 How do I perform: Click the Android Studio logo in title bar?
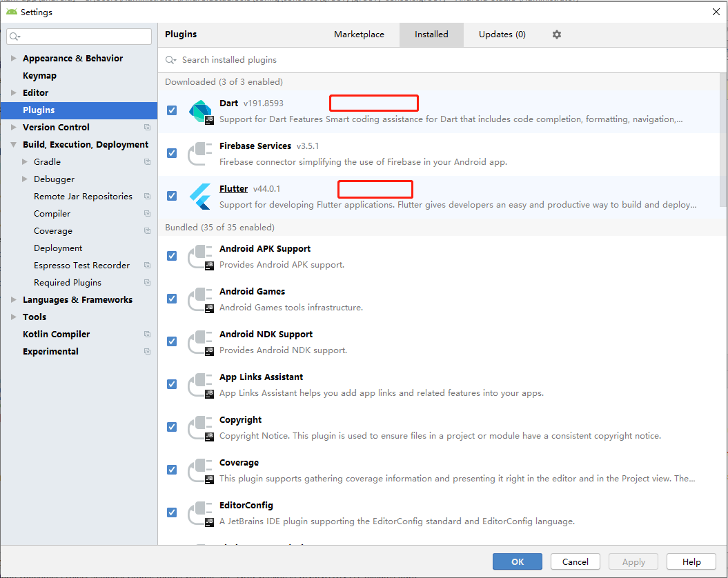coord(12,12)
